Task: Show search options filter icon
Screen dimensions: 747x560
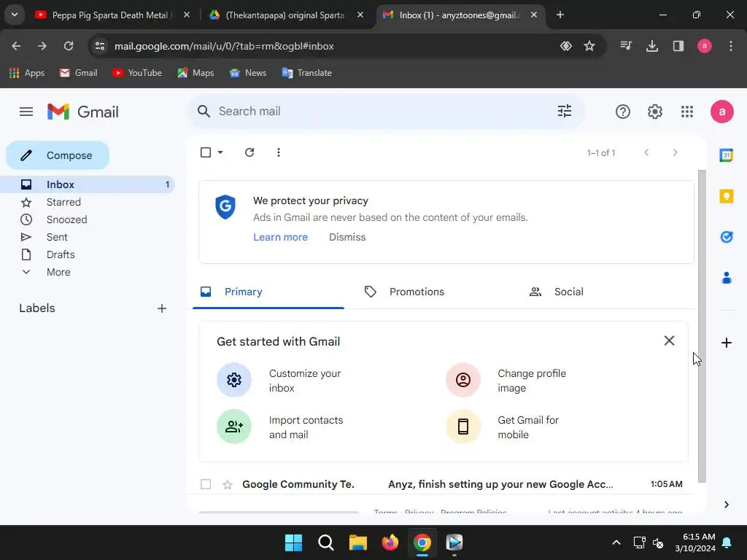Action: (565, 112)
